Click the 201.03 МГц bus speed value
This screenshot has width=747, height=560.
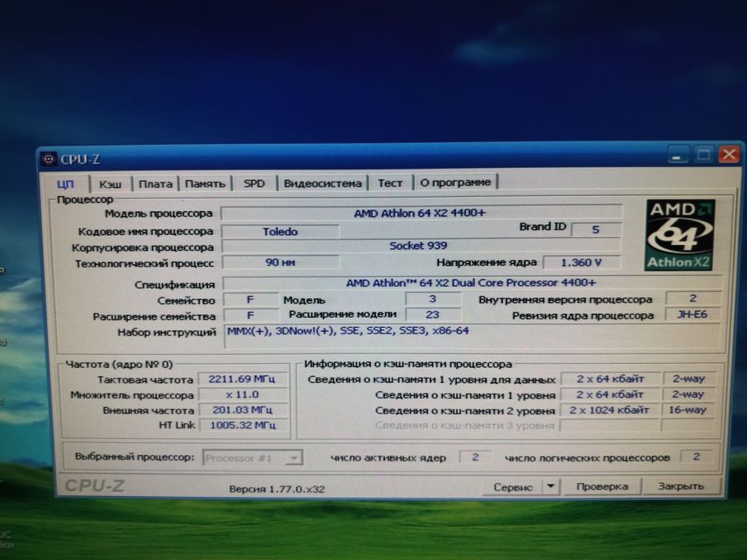[243, 410]
